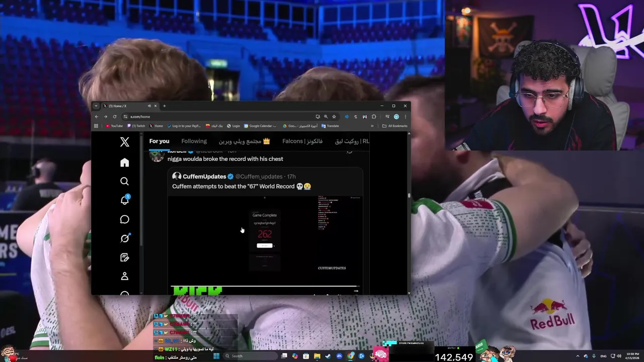The height and width of the screenshot is (362, 644).
Task: Click the browser Back arrow
Action: (97, 117)
